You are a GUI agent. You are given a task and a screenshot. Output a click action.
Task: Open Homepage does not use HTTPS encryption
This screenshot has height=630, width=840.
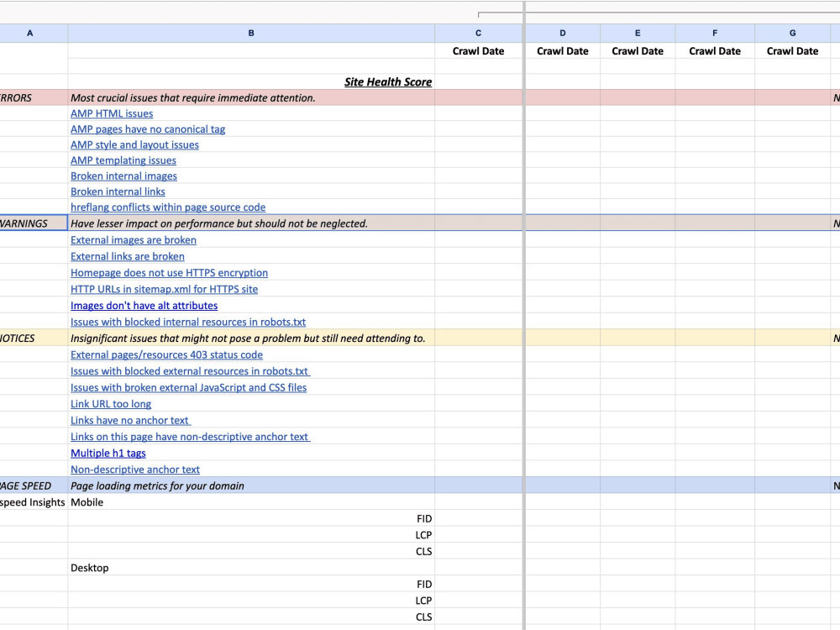coord(170,273)
